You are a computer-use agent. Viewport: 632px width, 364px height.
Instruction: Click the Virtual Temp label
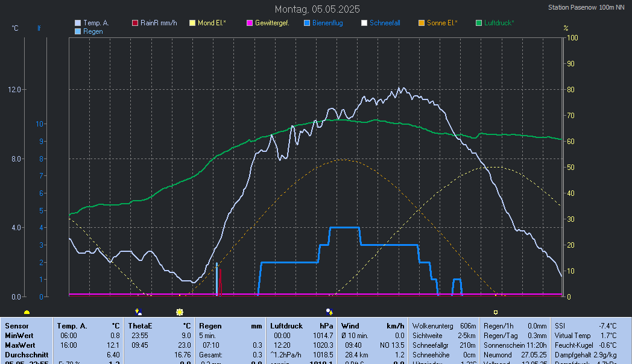pos(572,336)
